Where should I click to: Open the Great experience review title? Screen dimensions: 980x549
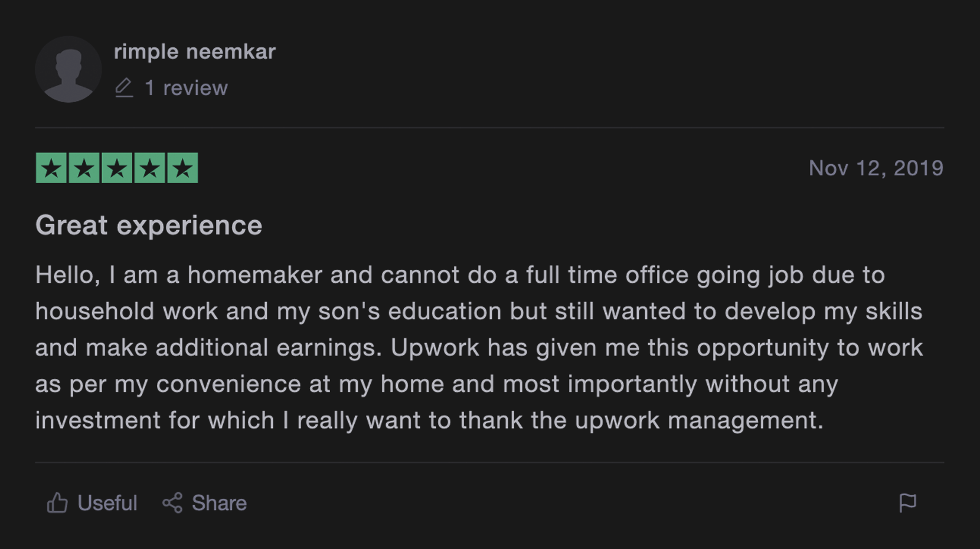pyautogui.click(x=149, y=226)
